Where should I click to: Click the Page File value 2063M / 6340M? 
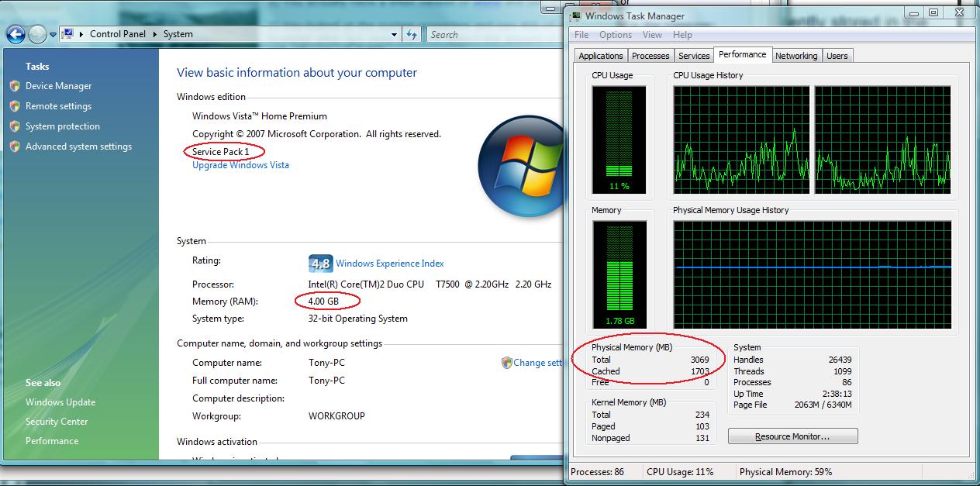coord(822,405)
